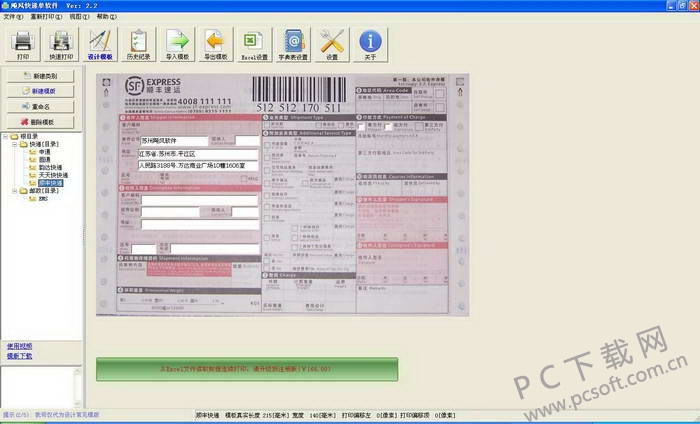Open 设计模板 design template tool
Image resolution: width=700 pixels, height=424 pixels.
(100, 44)
